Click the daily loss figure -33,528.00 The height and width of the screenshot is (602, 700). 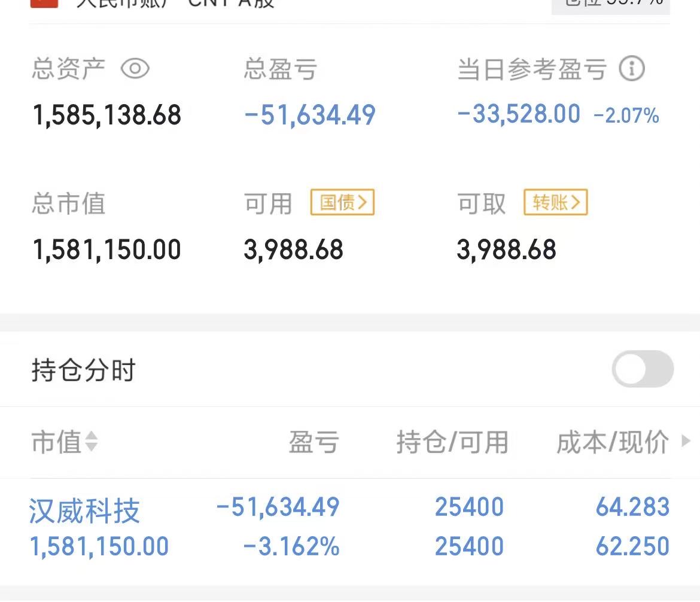(519, 114)
